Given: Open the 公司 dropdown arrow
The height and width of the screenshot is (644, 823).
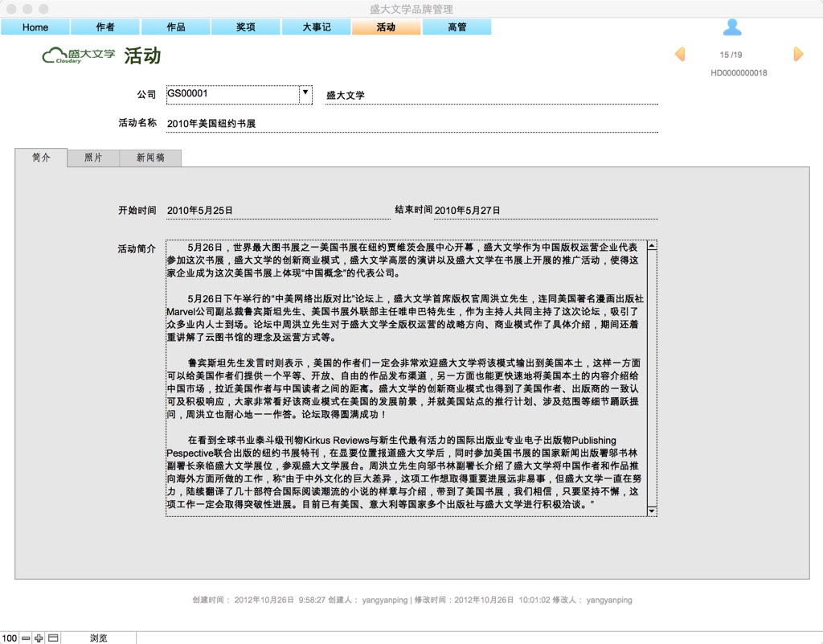Looking at the screenshot, I should (305, 94).
